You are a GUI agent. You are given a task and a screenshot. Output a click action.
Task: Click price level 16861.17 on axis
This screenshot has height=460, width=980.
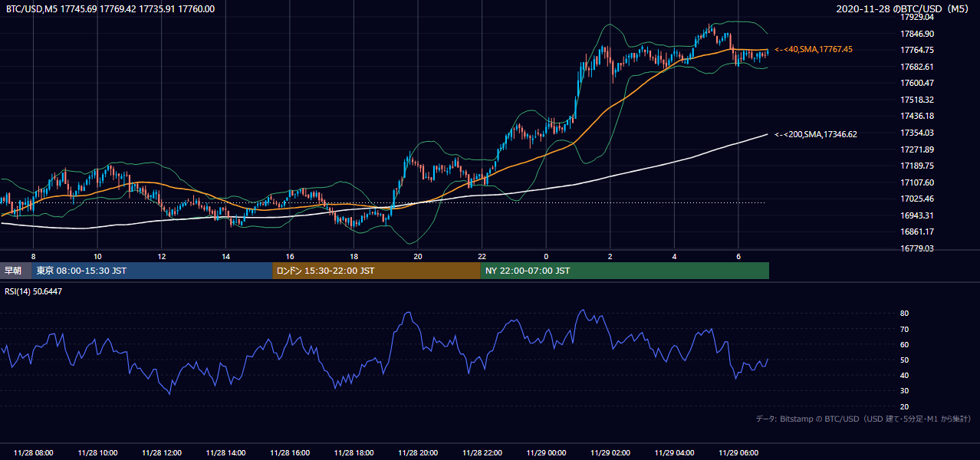pos(917,232)
